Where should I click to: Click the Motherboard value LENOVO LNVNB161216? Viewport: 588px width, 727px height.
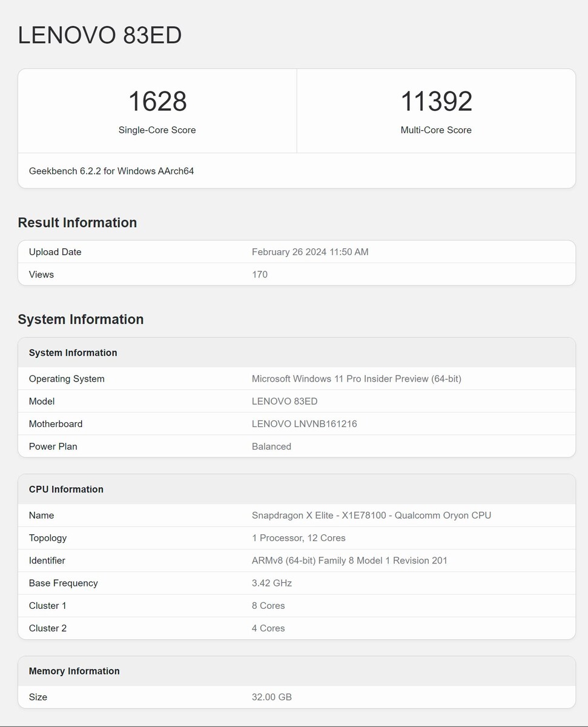pos(305,424)
